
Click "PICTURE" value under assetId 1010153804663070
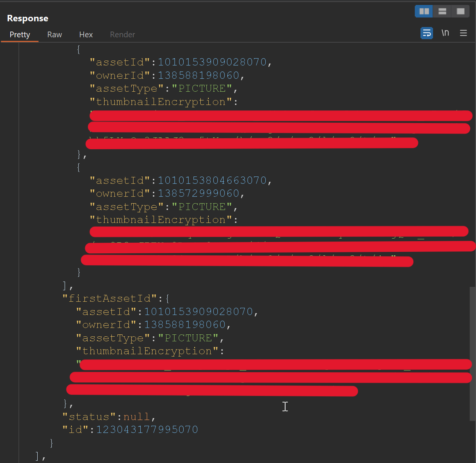(202, 207)
